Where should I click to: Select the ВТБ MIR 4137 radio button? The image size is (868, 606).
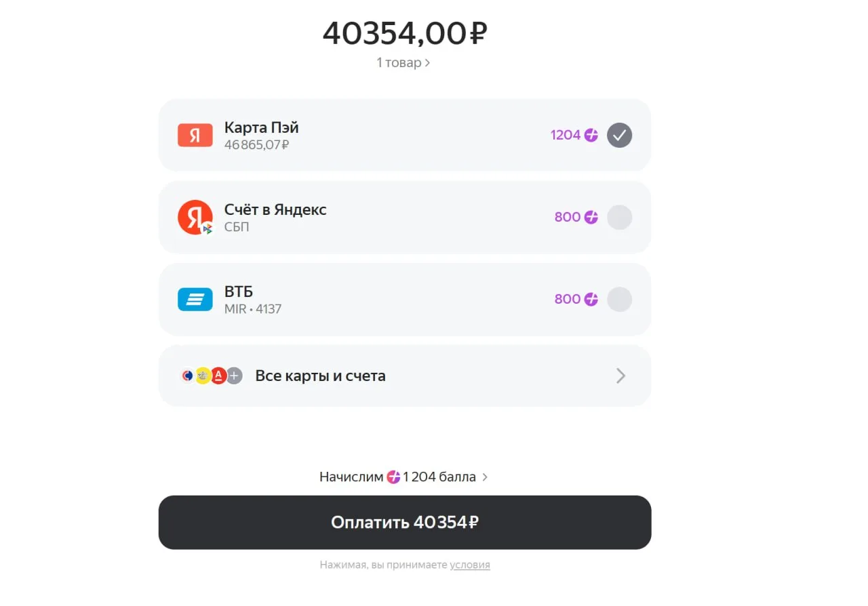click(x=619, y=299)
